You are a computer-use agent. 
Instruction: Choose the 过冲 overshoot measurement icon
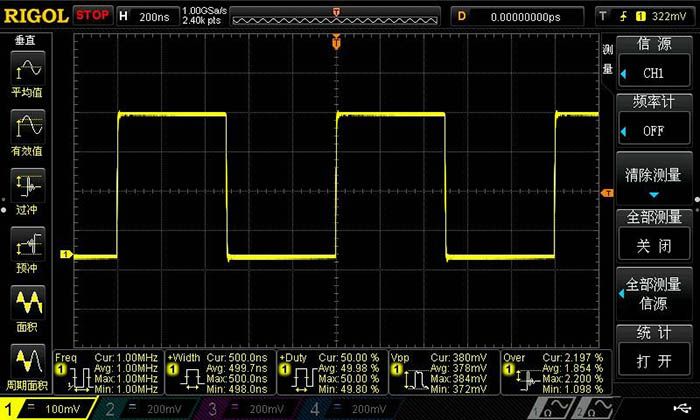click(29, 192)
